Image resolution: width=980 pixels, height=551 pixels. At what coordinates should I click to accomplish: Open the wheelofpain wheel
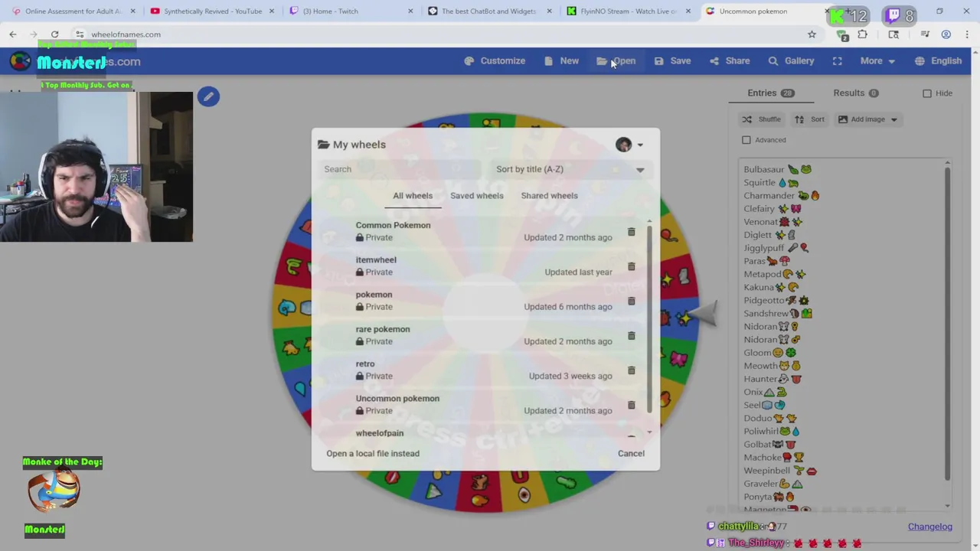[x=380, y=433]
